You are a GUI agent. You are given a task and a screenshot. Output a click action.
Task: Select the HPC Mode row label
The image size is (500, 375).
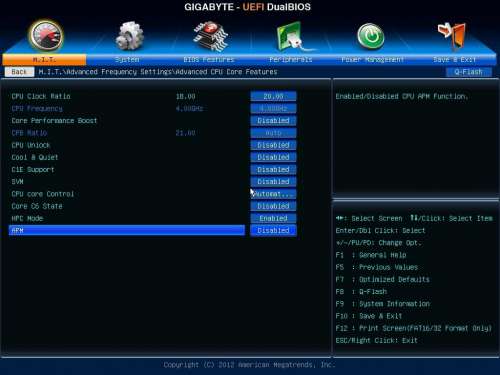pyautogui.click(x=27, y=218)
